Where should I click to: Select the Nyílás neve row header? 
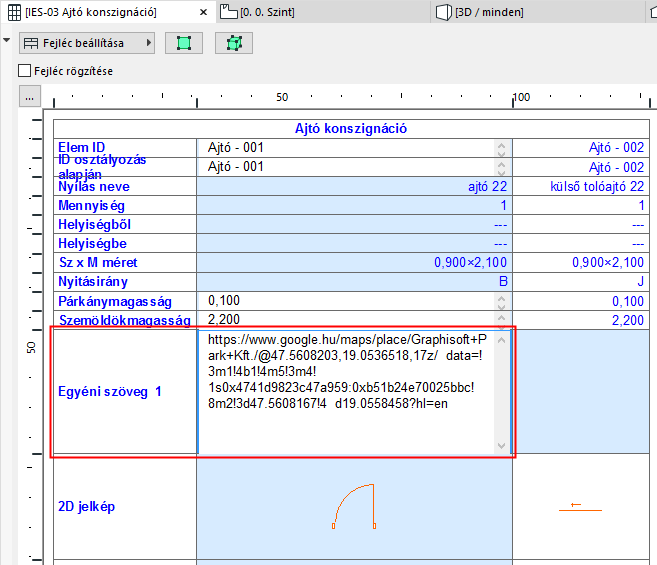125,186
